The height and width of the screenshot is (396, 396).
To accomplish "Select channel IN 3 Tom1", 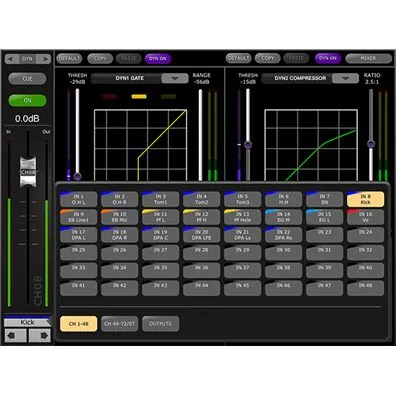I will coord(160,199).
